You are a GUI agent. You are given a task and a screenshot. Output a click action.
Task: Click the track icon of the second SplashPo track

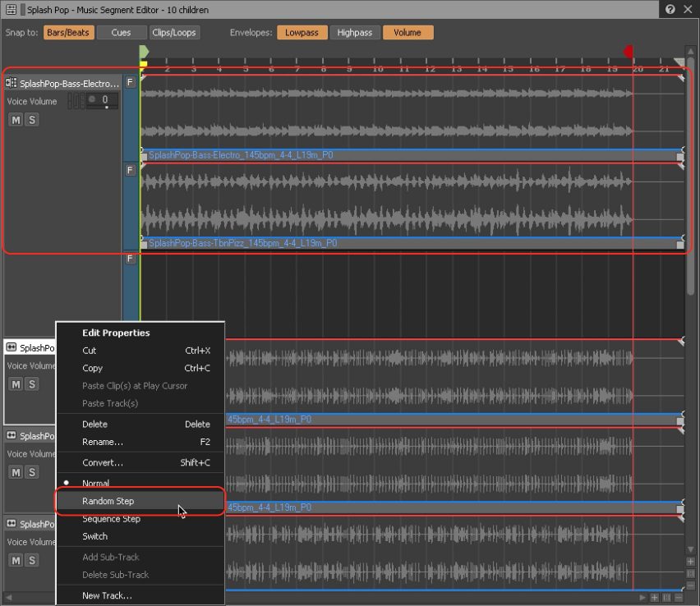(x=12, y=435)
